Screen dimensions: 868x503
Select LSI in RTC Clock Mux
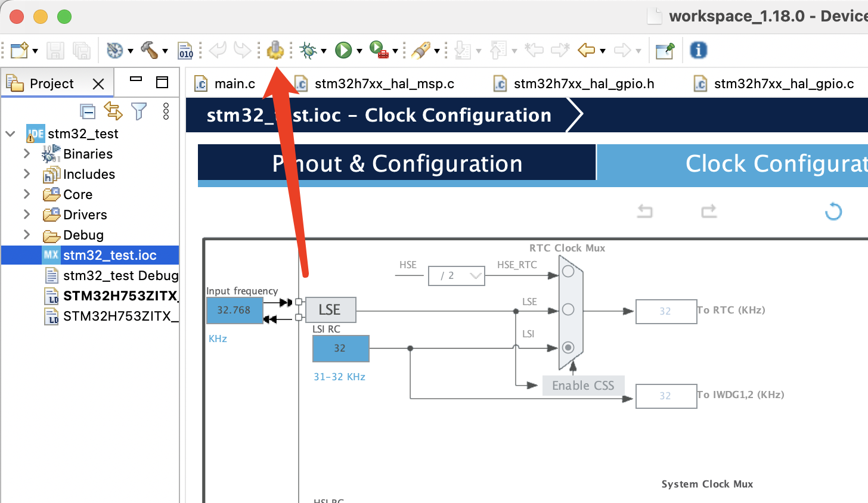coord(568,347)
